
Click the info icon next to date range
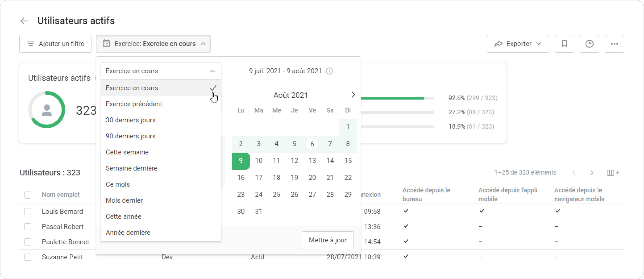(x=329, y=71)
